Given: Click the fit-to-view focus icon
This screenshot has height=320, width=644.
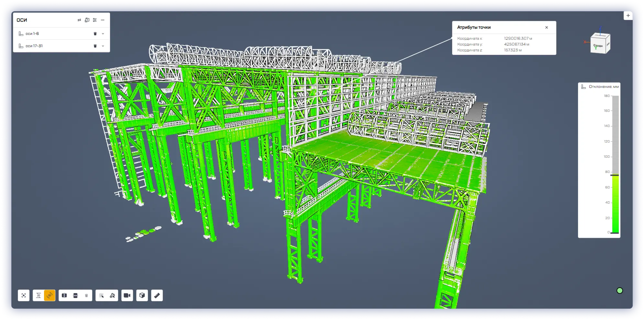Looking at the screenshot, I should (x=24, y=295).
